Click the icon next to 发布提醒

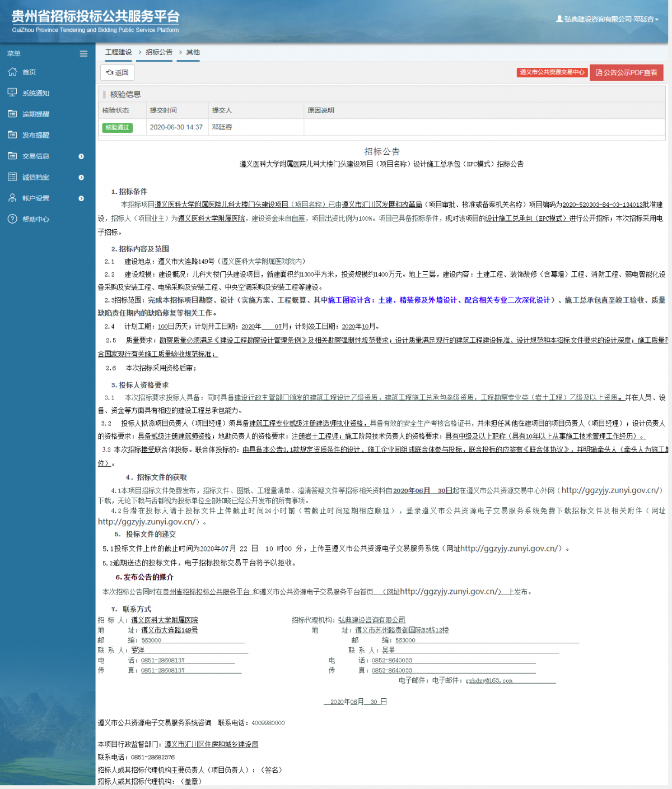pyautogui.click(x=12, y=134)
